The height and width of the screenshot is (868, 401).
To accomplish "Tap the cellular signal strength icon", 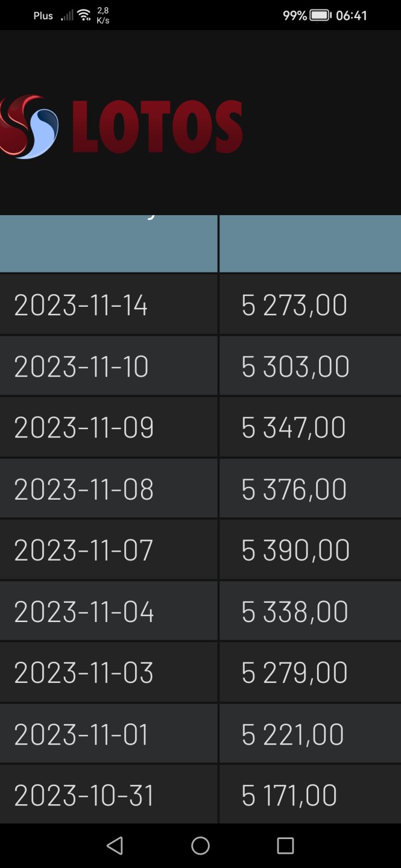I will (x=66, y=16).
